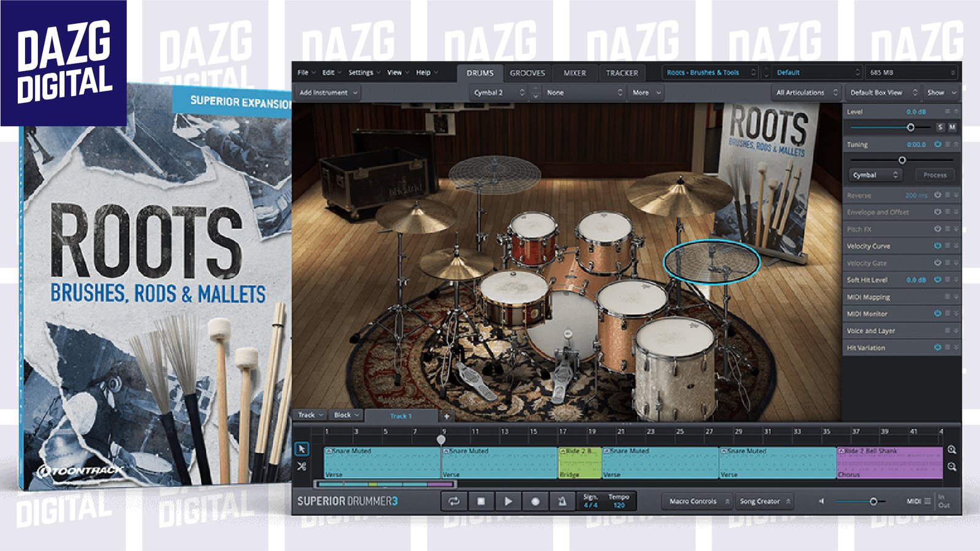Screen dimensions: 980x551
Task: Disable Velocity Curve power button
Action: click(x=937, y=246)
